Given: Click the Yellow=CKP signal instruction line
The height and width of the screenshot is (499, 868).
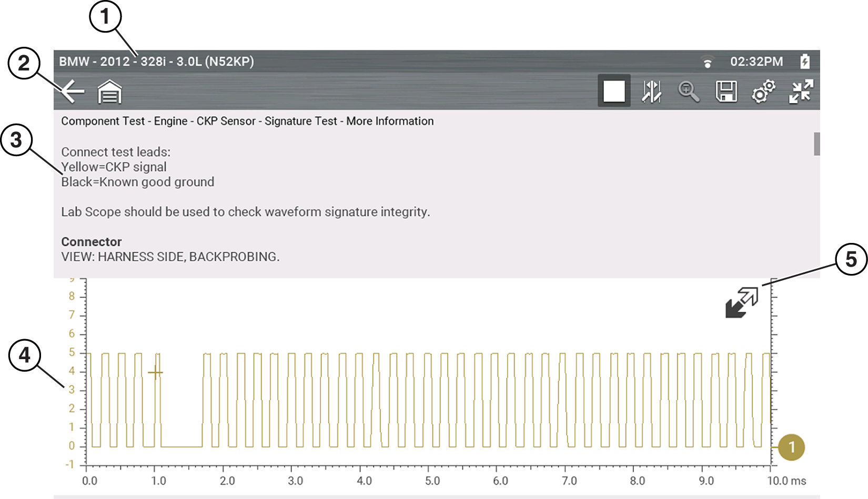Looking at the screenshot, I should click(114, 167).
